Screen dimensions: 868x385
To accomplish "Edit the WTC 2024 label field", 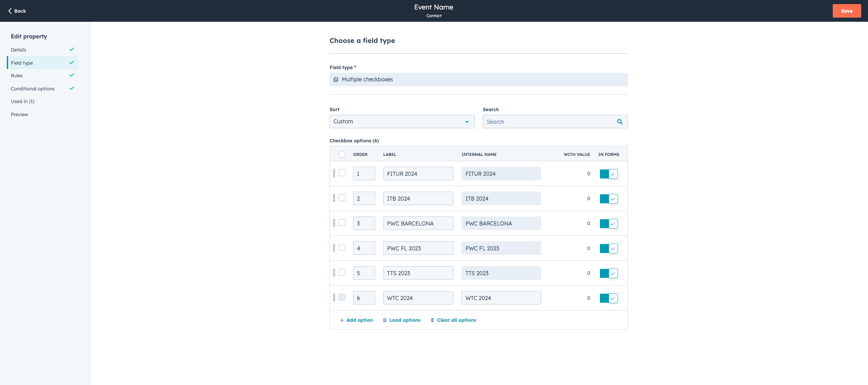I will coord(418,298).
